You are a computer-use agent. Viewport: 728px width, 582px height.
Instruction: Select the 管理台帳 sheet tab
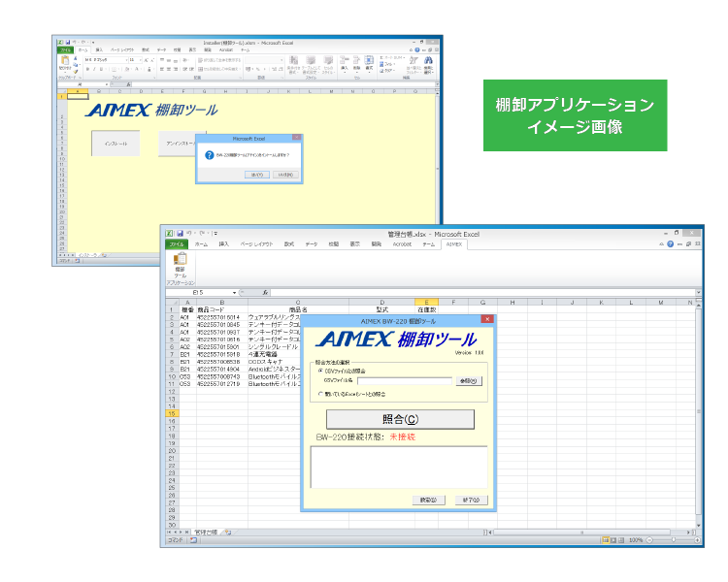[x=205, y=533]
